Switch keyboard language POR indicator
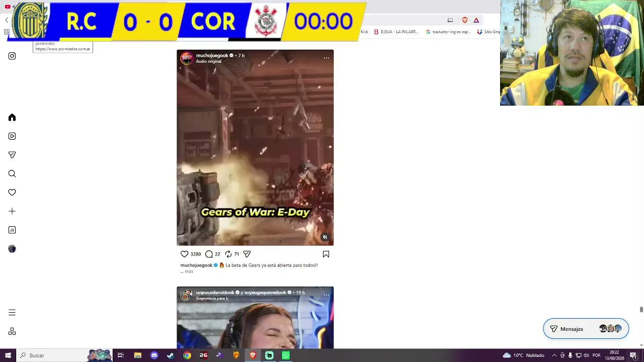 (597, 355)
